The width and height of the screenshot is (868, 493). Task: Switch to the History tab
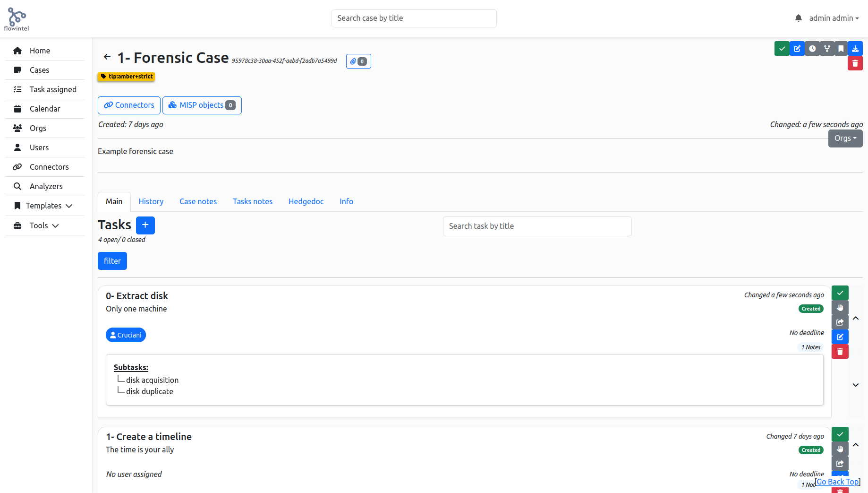(x=151, y=201)
